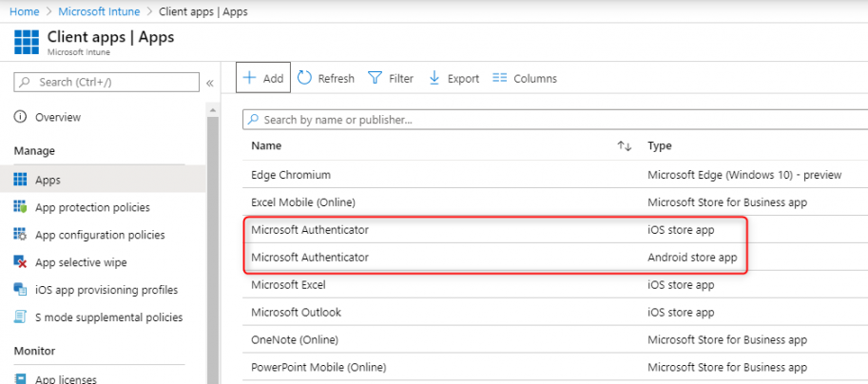Go to Microsoft Intune breadcrumb
This screenshot has height=384, width=868.
click(99, 11)
